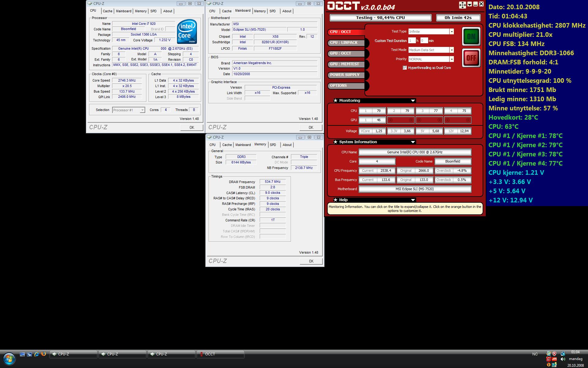588x368 pixels.
Task: Click the Intel Core i7 logo in CPU-Z
Action: coord(187,32)
